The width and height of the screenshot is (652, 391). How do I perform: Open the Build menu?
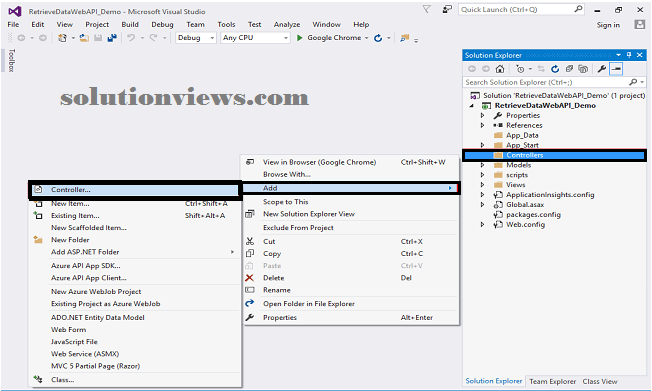coord(130,25)
